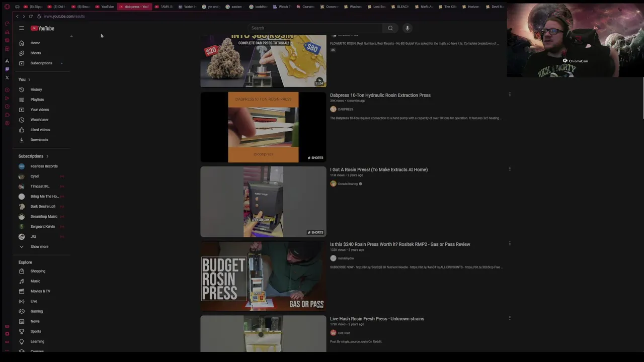Click the YouTube logo
644x362 pixels.
point(42,28)
